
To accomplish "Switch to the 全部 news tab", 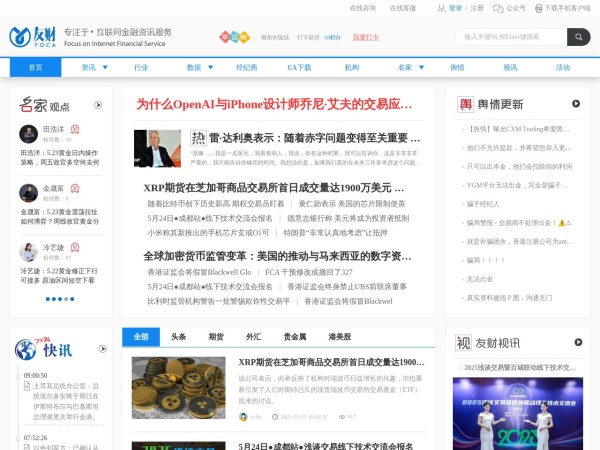I will click(141, 337).
